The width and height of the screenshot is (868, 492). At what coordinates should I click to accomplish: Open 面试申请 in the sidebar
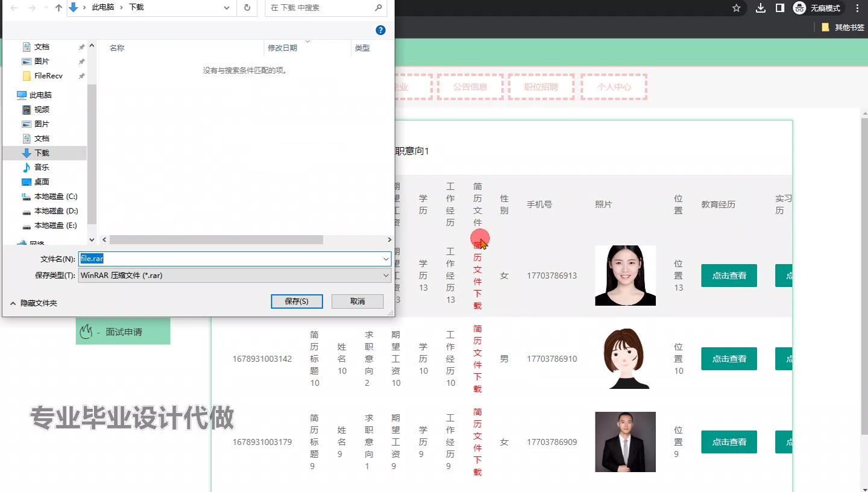(123, 332)
